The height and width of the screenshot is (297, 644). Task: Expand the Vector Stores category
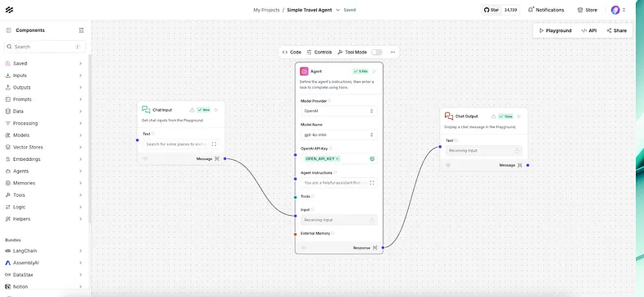point(44,147)
